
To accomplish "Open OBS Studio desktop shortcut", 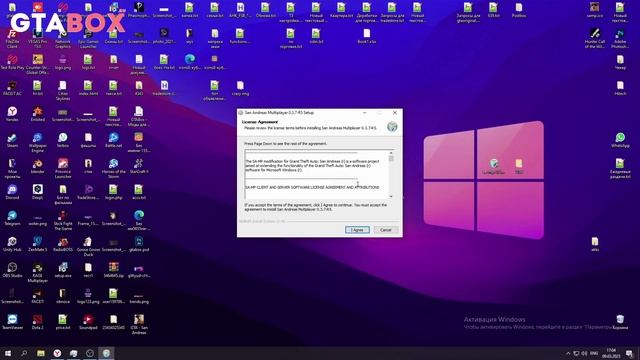I will pyautogui.click(x=12, y=270).
